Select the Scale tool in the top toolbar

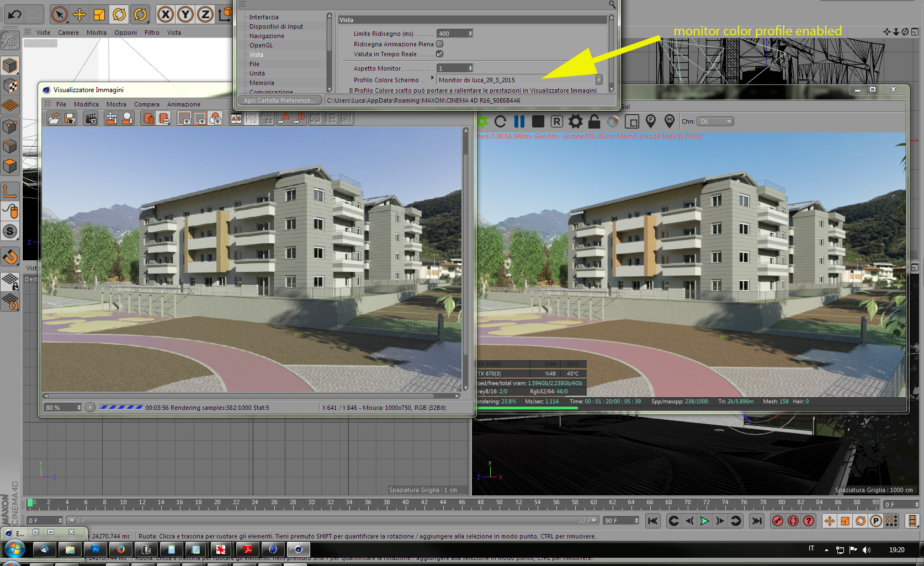[x=99, y=14]
